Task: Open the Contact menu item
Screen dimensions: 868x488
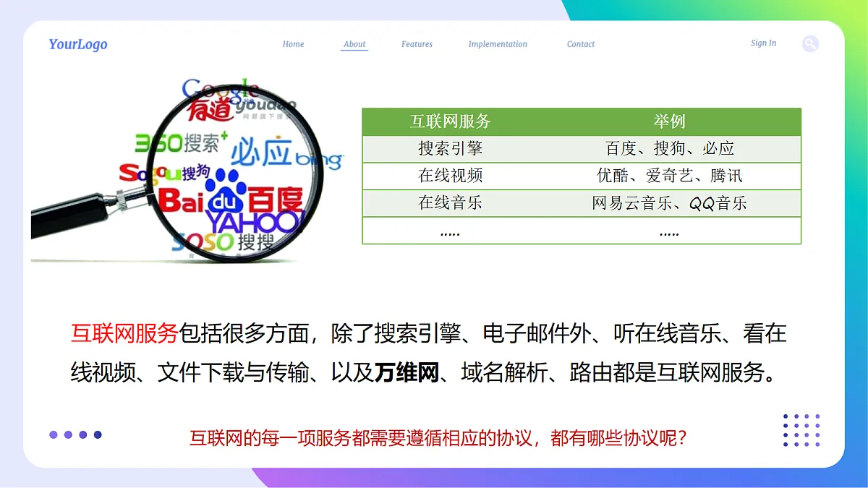Action: [x=581, y=44]
